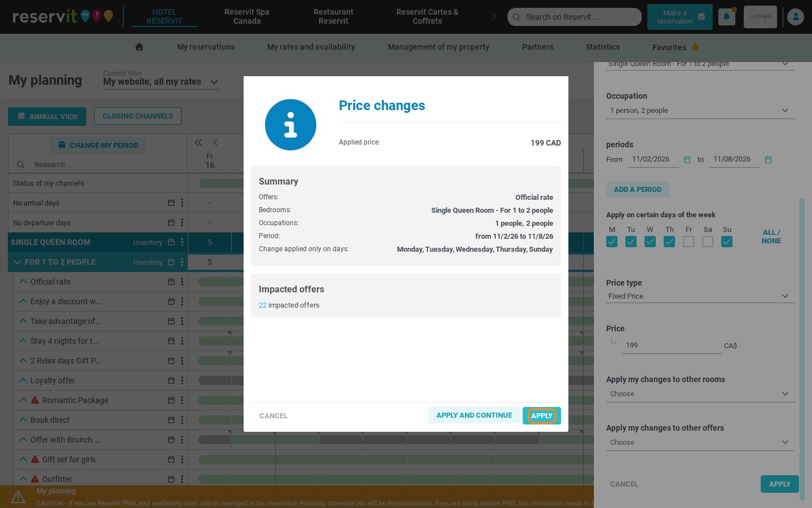Open the Current filter dropdown
The image size is (812, 508).
coord(161,82)
